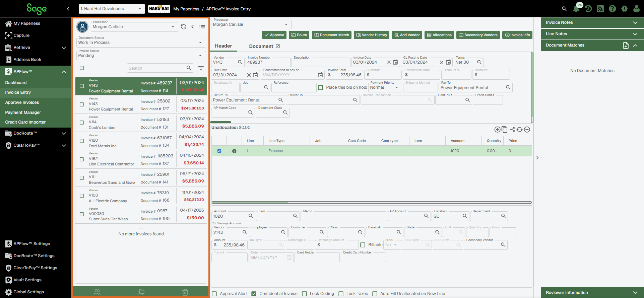Open the Vendor lookup magnifier in the header
Viewport: 644px width, 298px height.
coord(240,62)
